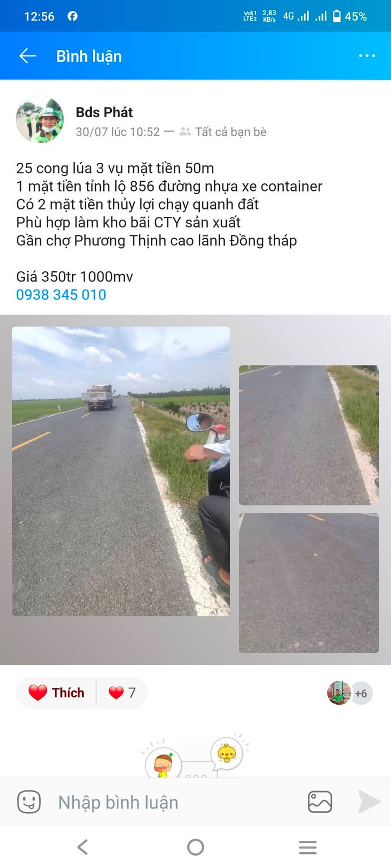Open the bottom-right asphalt photo

click(309, 583)
